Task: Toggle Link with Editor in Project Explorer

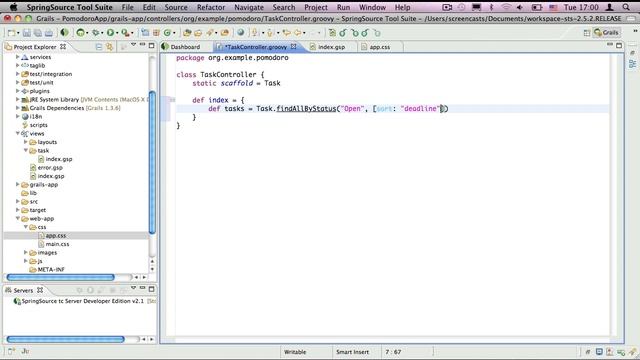Action: click(109, 47)
